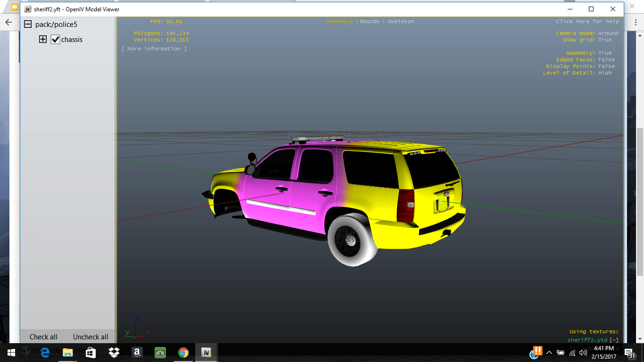Click the OpenIV taskbar icon
This screenshot has height=362, width=644.
tap(206, 353)
